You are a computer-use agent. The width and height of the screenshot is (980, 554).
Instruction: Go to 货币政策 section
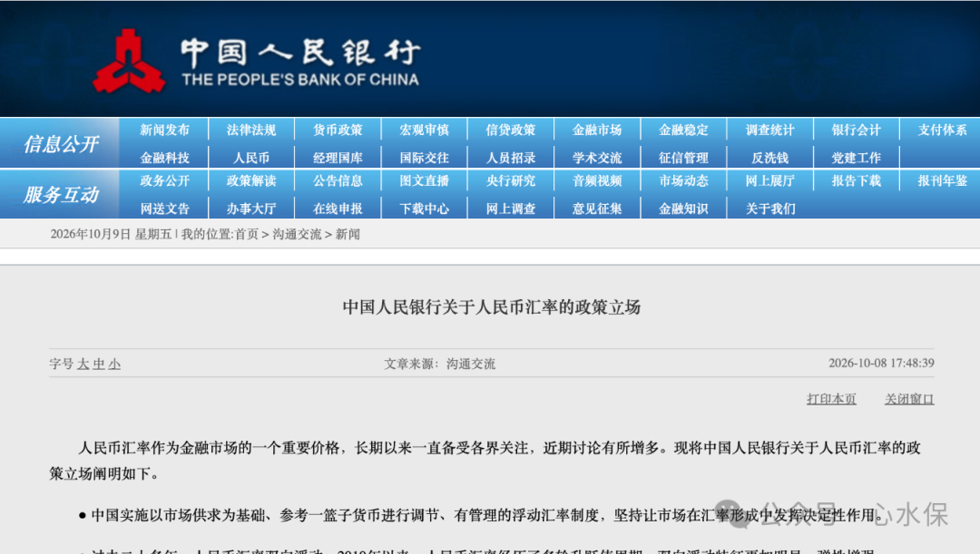(338, 130)
